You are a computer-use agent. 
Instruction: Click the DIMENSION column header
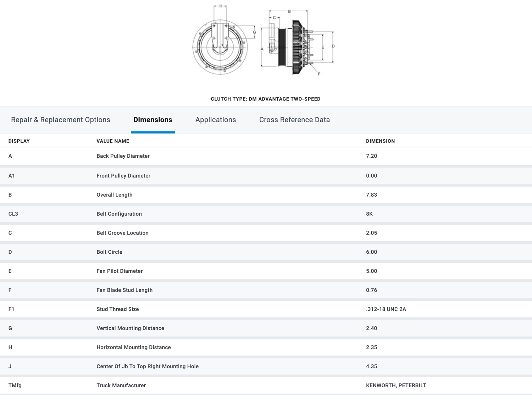point(380,141)
